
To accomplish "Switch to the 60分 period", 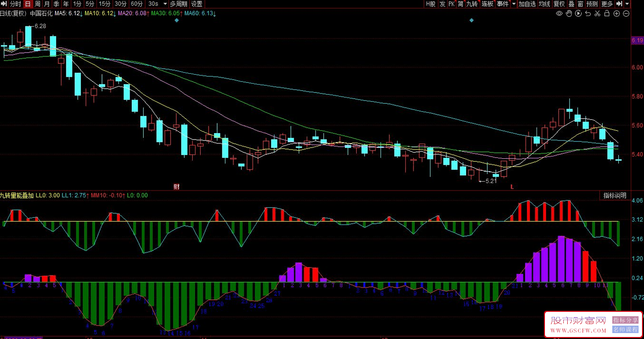I will click(x=137, y=3).
